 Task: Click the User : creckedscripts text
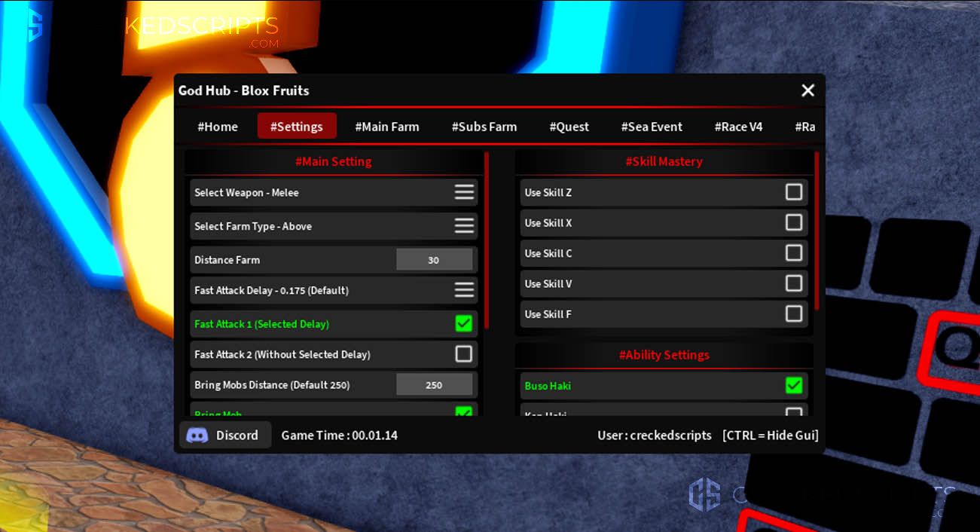pos(655,435)
